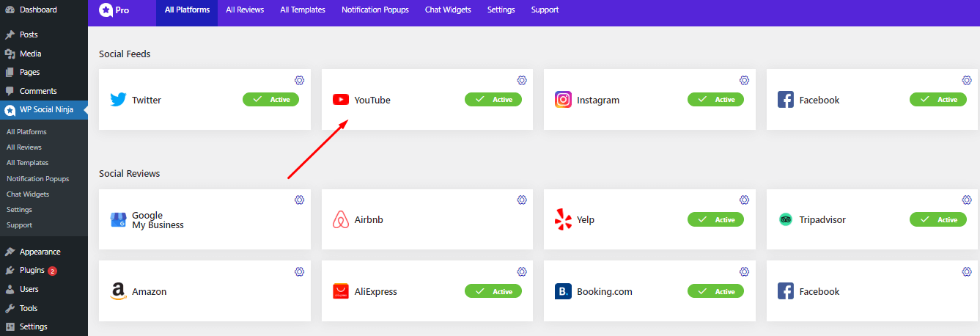Open Posts in the WordPress sidebar
Viewport: 980px width, 336px height.
[x=44, y=34]
